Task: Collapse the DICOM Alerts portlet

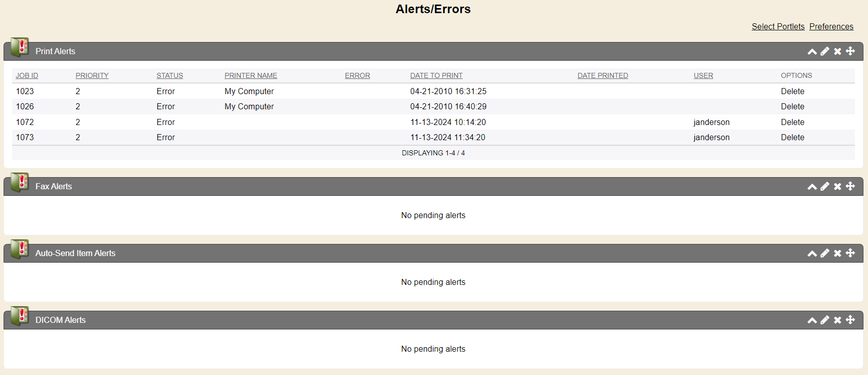Action: pyautogui.click(x=812, y=320)
